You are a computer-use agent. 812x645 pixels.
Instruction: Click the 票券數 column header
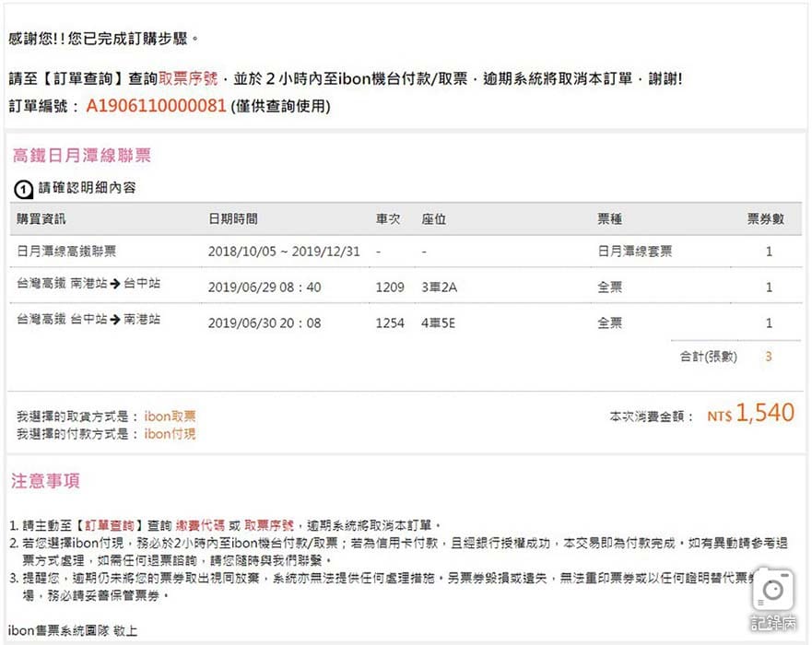tap(765, 219)
